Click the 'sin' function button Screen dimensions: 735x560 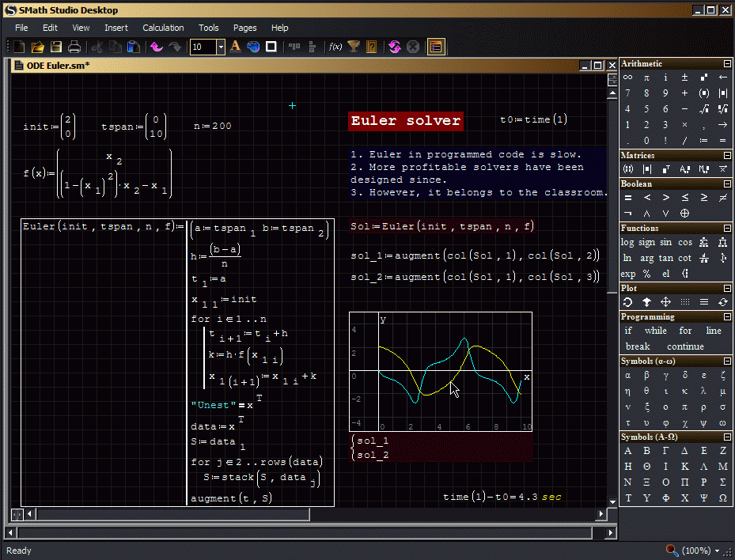click(x=665, y=242)
